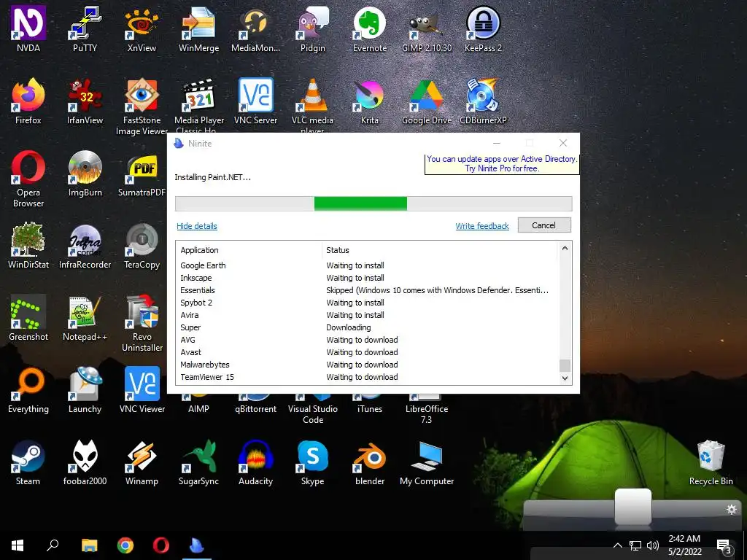Select the Malwarebytes row

point(367,365)
